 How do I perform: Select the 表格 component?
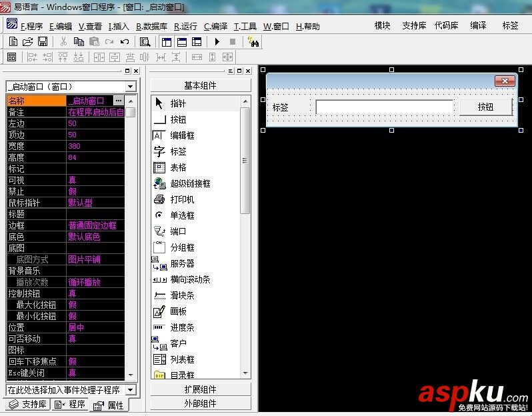click(196, 167)
